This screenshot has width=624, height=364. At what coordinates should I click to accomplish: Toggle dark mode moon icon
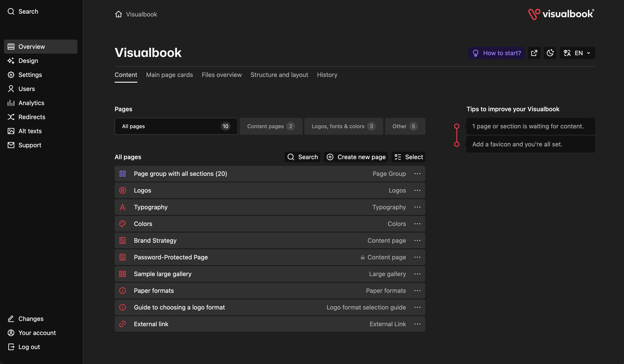pos(550,53)
